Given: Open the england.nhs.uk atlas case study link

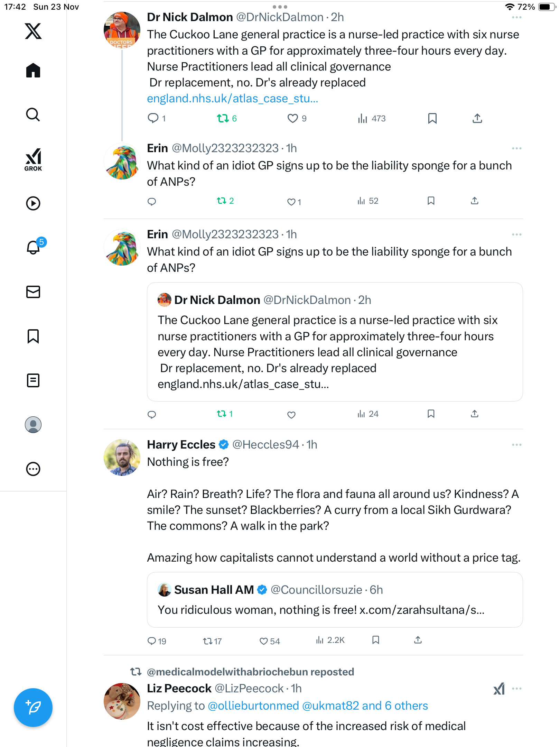Looking at the screenshot, I should pyautogui.click(x=232, y=99).
